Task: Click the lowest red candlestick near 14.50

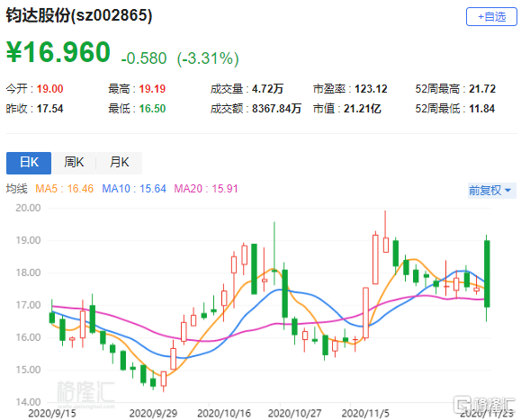Action: point(164,380)
